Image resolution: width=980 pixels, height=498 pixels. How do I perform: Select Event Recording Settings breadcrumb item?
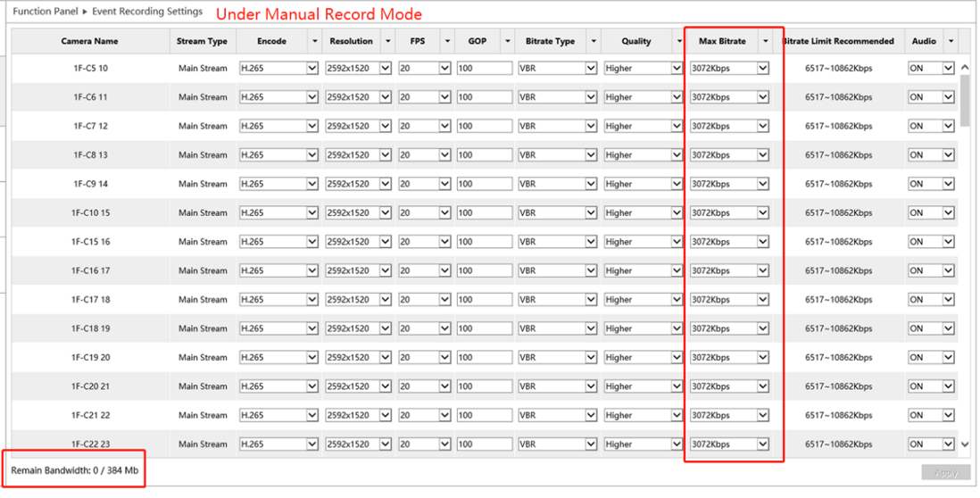tap(147, 12)
